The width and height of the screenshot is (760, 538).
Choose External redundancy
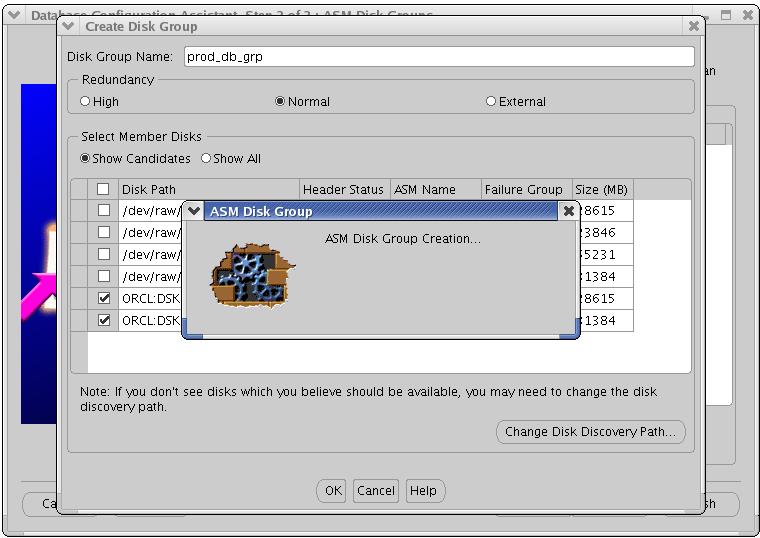[x=491, y=101]
